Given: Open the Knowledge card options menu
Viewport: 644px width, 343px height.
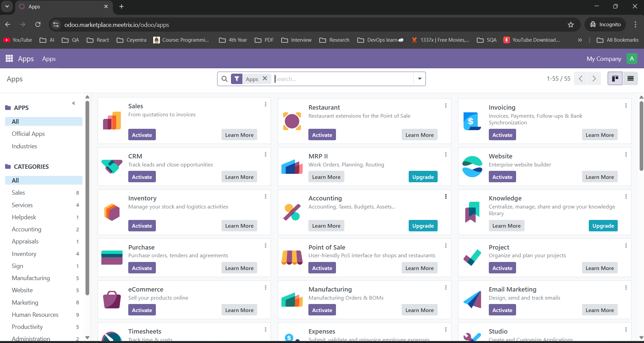Looking at the screenshot, I should [626, 196].
